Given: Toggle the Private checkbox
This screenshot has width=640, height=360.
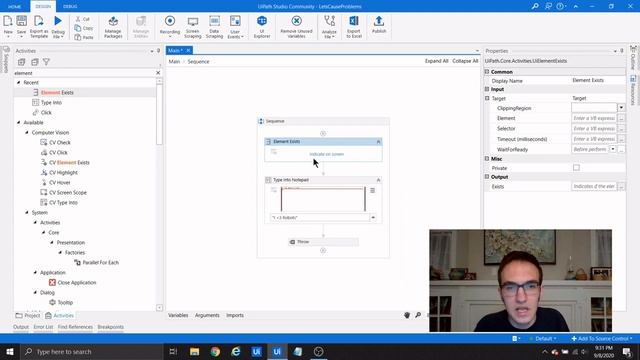Looking at the screenshot, I should (576, 168).
